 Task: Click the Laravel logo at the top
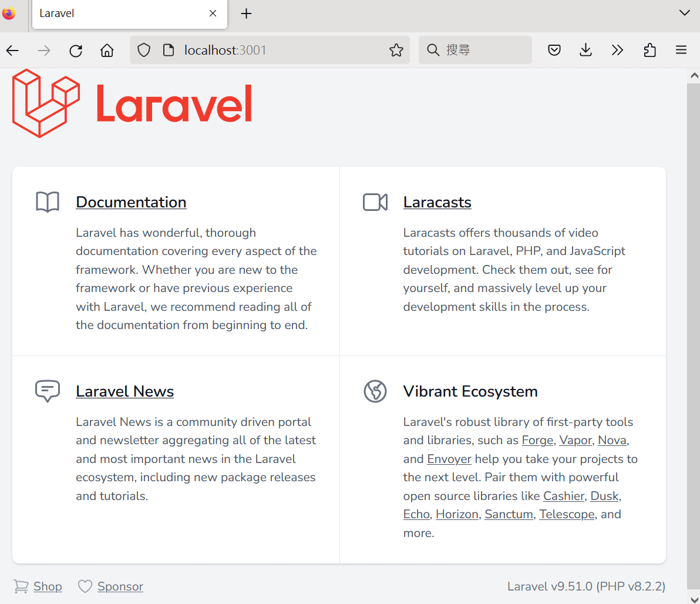coord(132,103)
